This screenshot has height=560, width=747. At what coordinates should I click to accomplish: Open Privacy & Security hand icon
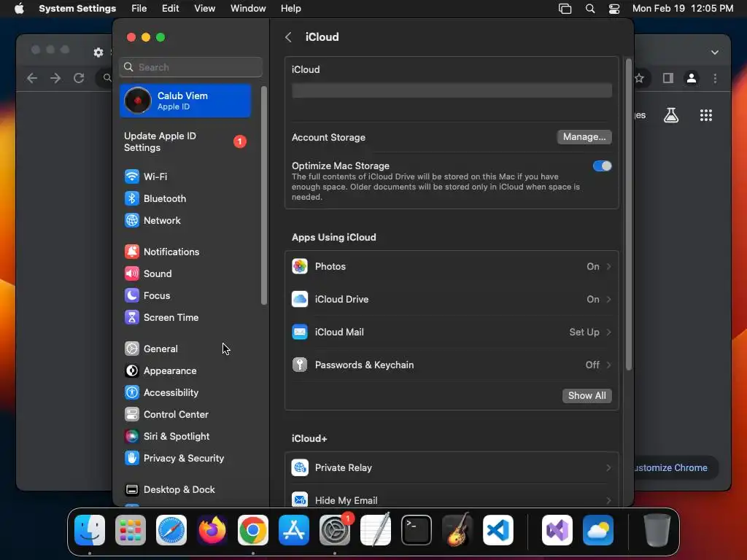131,458
